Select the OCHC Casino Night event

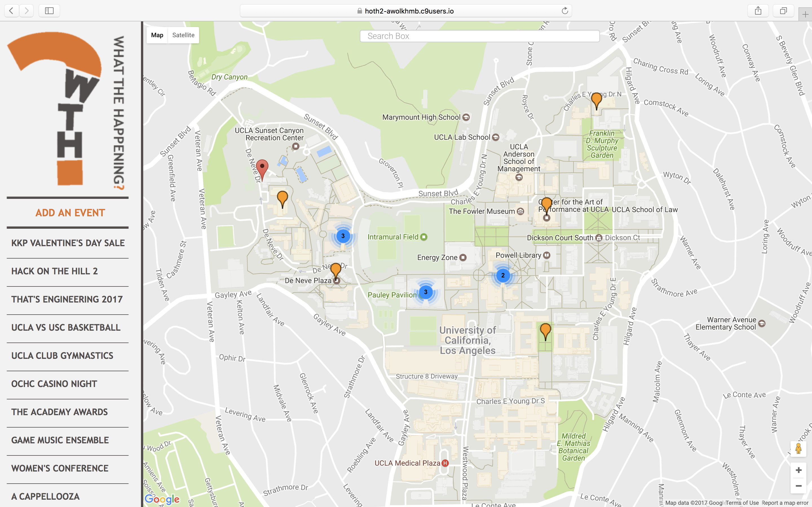pyautogui.click(x=54, y=384)
